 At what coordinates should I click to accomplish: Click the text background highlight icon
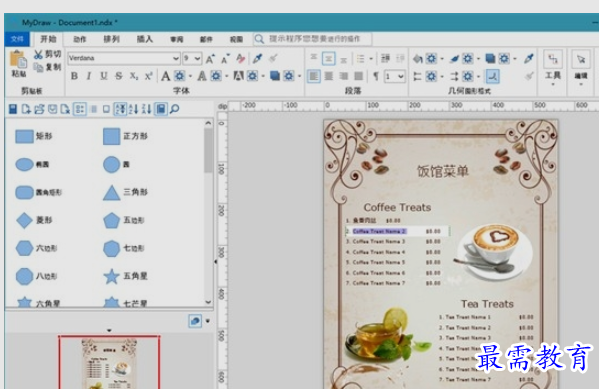point(239,76)
